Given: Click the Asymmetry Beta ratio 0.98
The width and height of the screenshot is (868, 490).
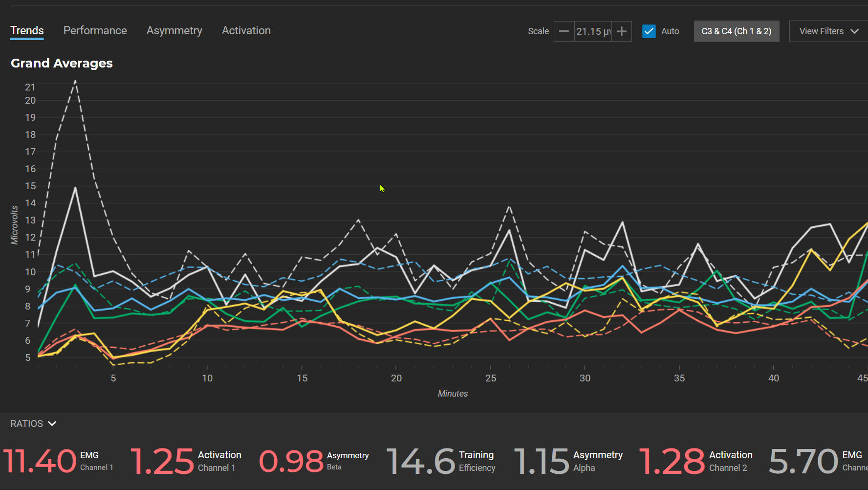Looking at the screenshot, I should coord(291,461).
